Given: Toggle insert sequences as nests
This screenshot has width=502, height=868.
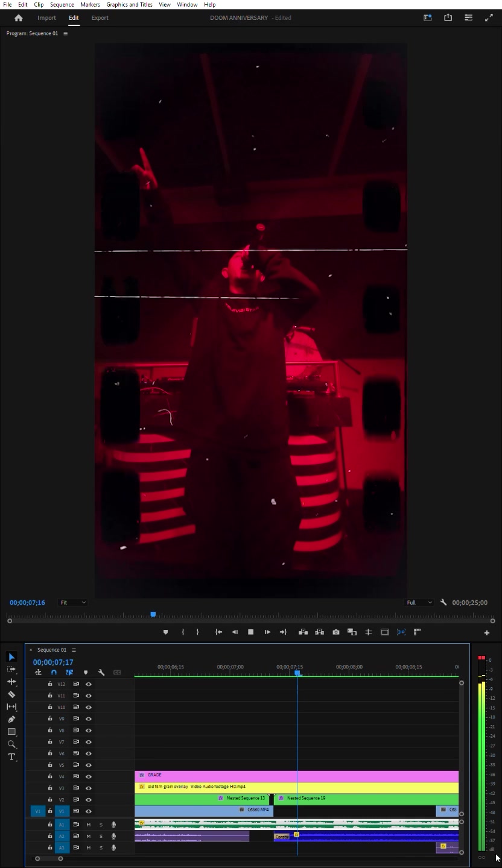Looking at the screenshot, I should (38, 673).
